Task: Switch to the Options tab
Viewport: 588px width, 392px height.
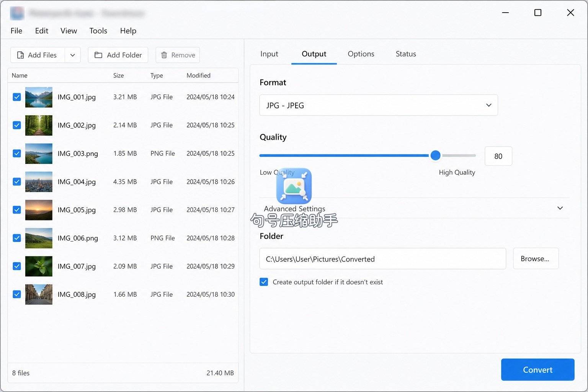Action: point(361,54)
